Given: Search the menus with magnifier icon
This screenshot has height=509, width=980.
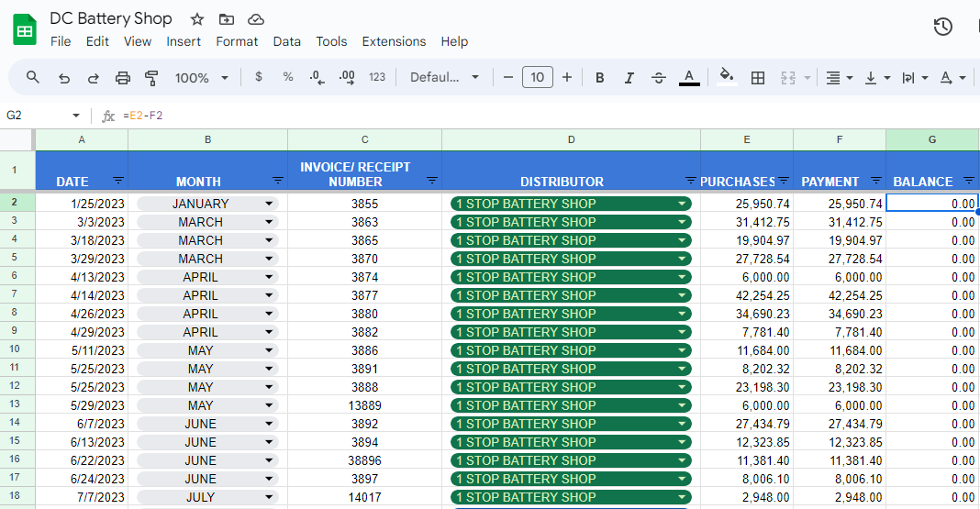Looking at the screenshot, I should (32, 77).
